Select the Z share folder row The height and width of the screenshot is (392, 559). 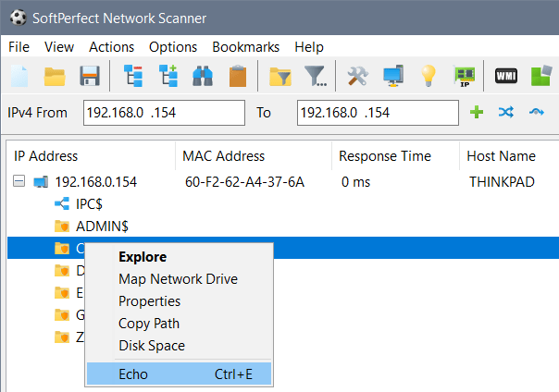69,337
